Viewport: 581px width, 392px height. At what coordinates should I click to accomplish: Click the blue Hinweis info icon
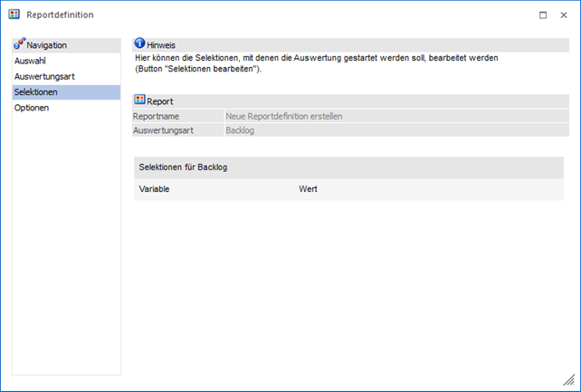[139, 44]
